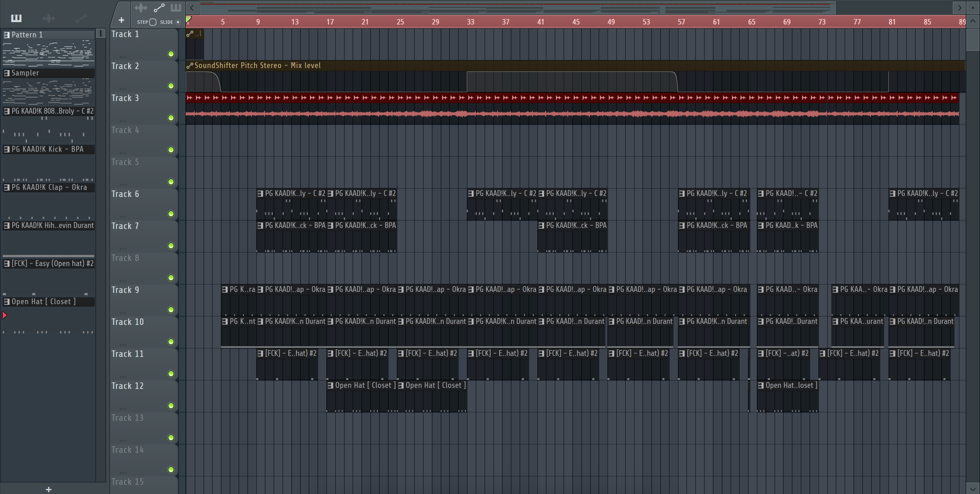Viewport: 980px width, 494px height.
Task: Show automation clips in the picker panel
Action: click(81, 18)
